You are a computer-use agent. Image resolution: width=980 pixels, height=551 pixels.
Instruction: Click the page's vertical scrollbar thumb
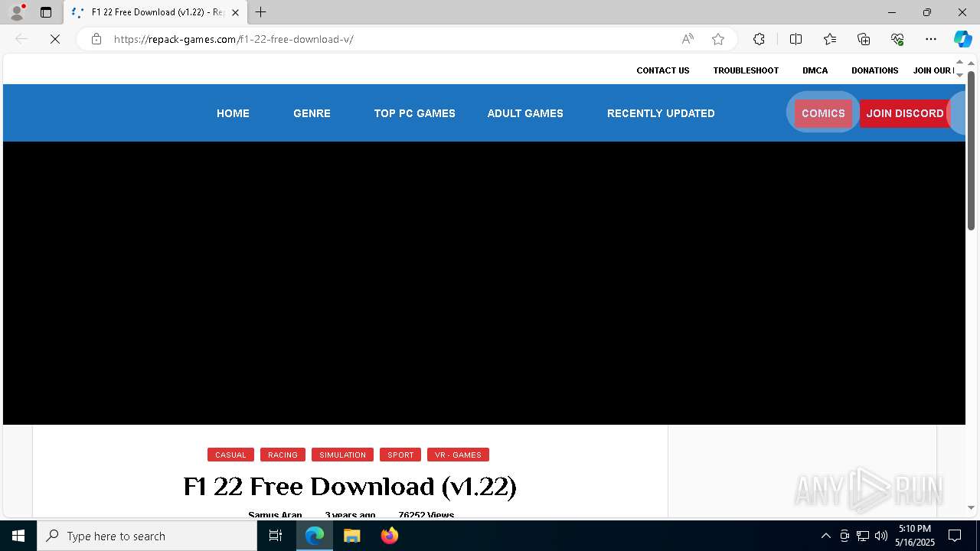tap(971, 150)
